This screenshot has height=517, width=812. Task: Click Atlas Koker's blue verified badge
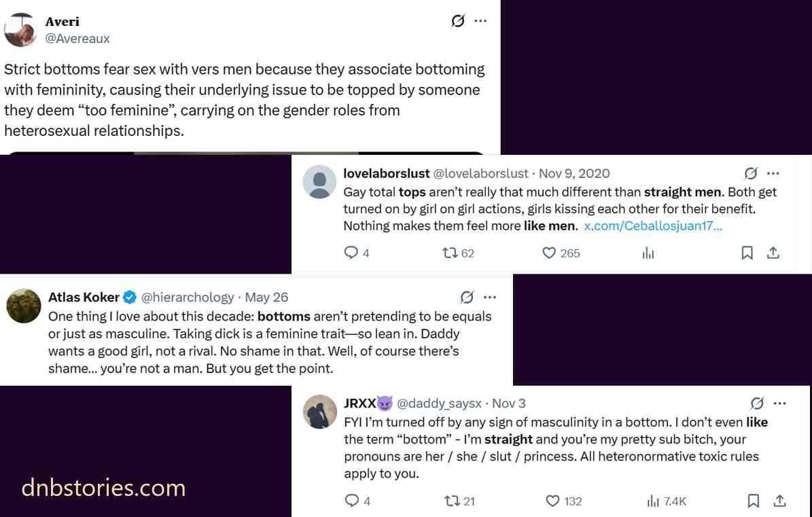pos(129,297)
